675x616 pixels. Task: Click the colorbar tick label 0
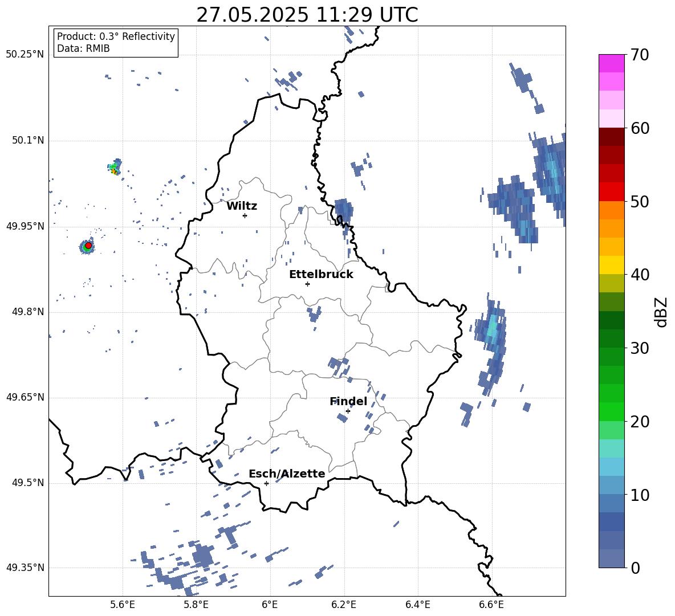635,568
